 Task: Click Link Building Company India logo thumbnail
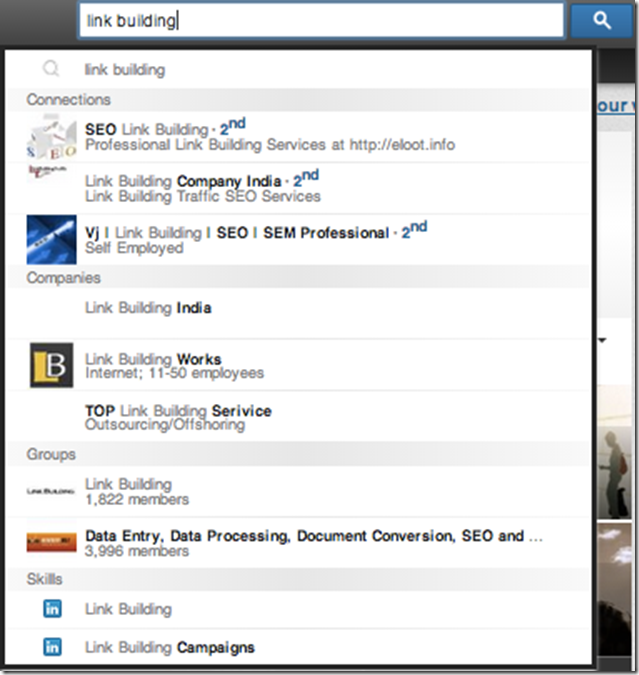[x=47, y=172]
